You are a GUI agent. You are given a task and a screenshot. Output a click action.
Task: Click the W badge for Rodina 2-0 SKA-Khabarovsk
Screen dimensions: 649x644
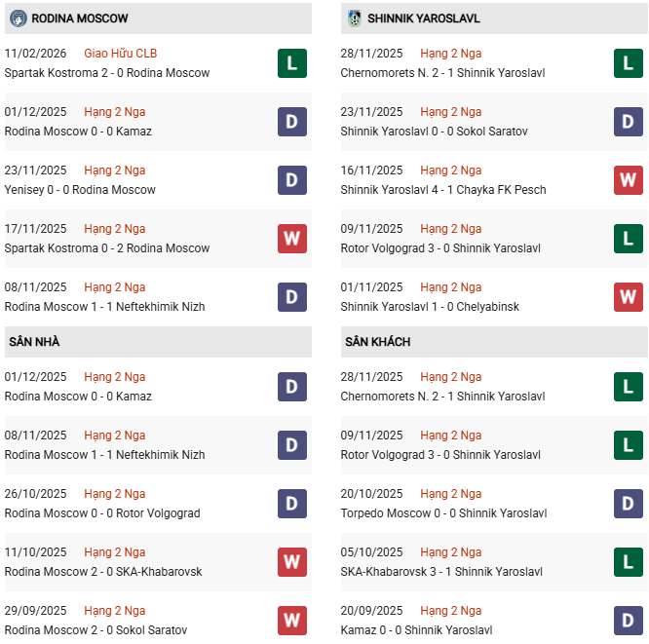pos(292,562)
